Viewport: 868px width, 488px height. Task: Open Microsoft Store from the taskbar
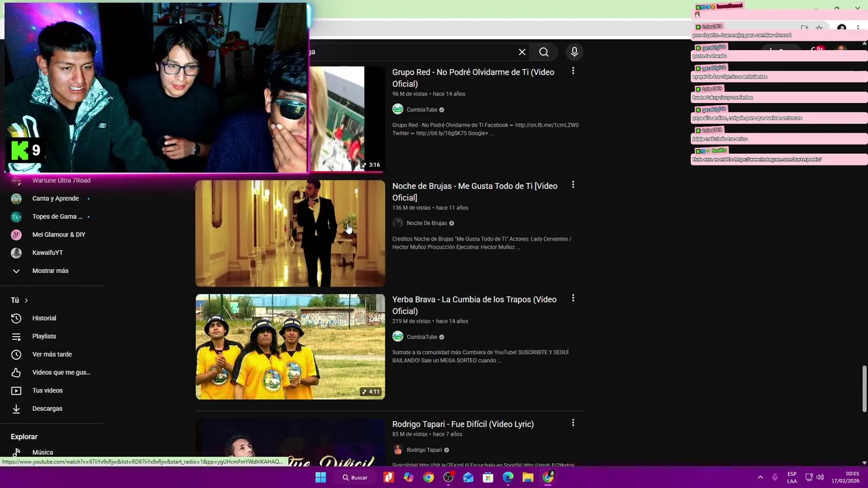(488, 478)
